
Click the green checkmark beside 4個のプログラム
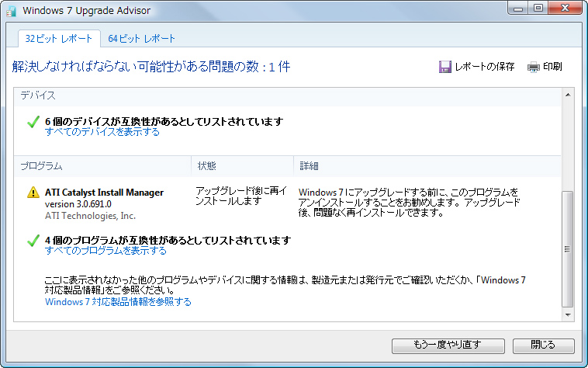pos(33,241)
